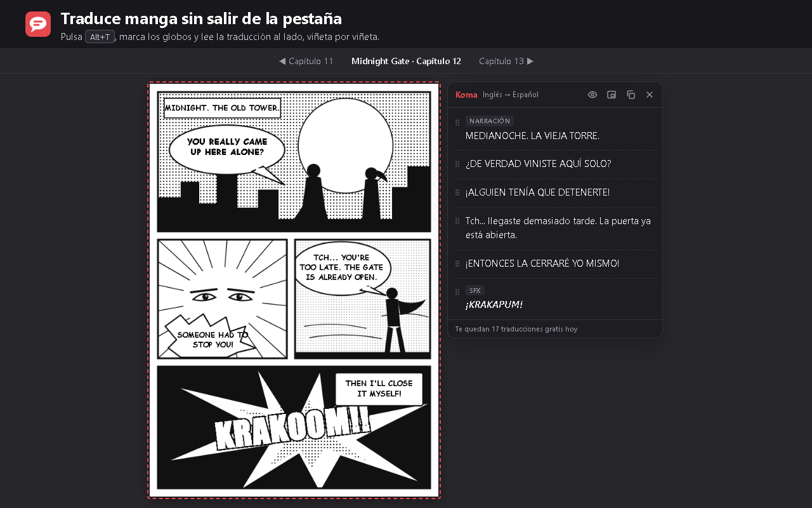Go to previous chapter Capítulo 11
The image size is (812, 508).
306,61
